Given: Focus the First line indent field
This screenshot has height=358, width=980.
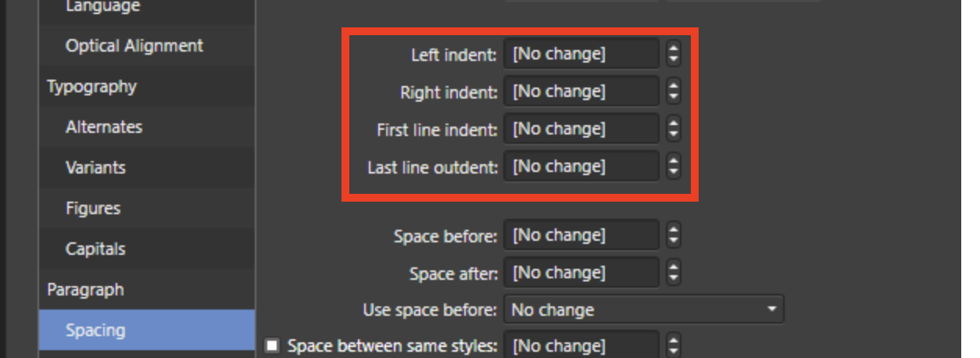Looking at the screenshot, I should click(x=581, y=129).
